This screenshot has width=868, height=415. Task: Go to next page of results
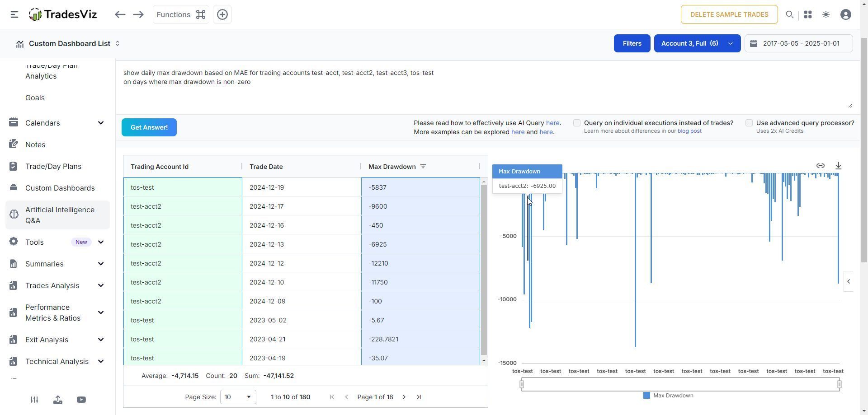[404, 397]
